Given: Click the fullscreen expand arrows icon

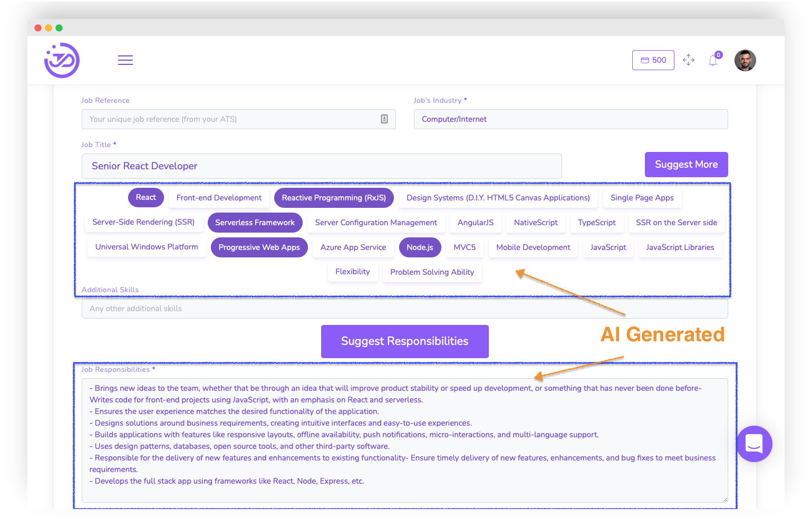Looking at the screenshot, I should click(x=689, y=60).
